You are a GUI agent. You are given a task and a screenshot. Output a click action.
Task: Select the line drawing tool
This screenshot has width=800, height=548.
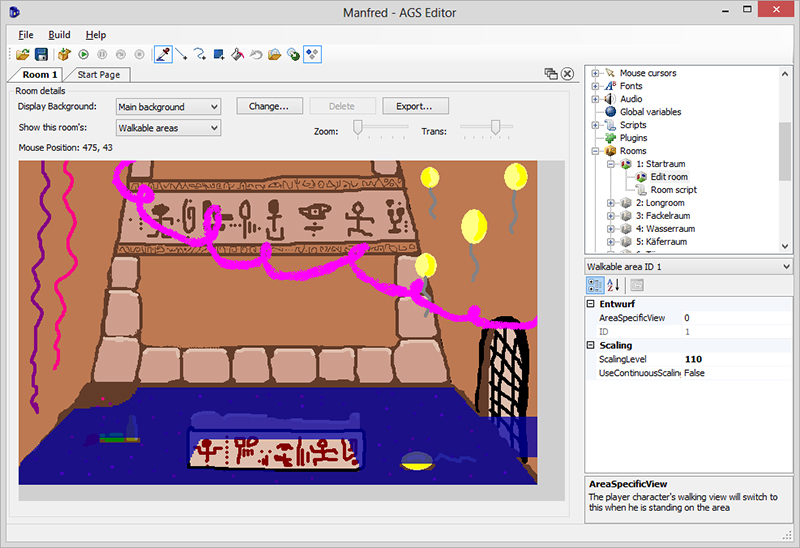click(x=182, y=54)
